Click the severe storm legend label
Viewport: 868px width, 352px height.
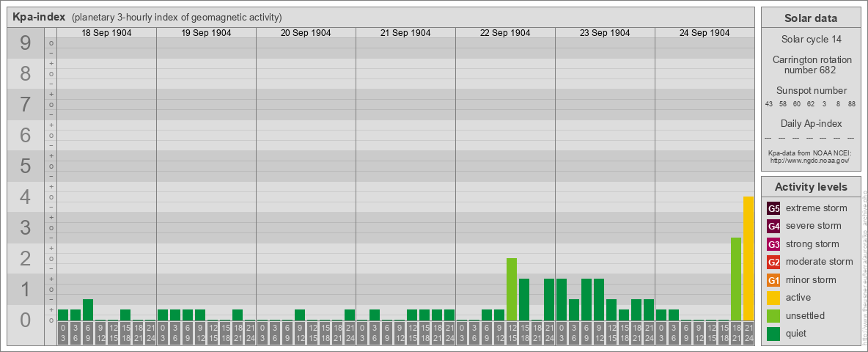click(813, 227)
